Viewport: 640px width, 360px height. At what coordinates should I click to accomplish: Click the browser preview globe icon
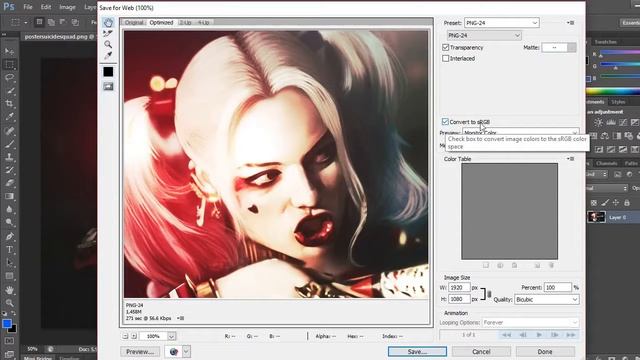173,351
